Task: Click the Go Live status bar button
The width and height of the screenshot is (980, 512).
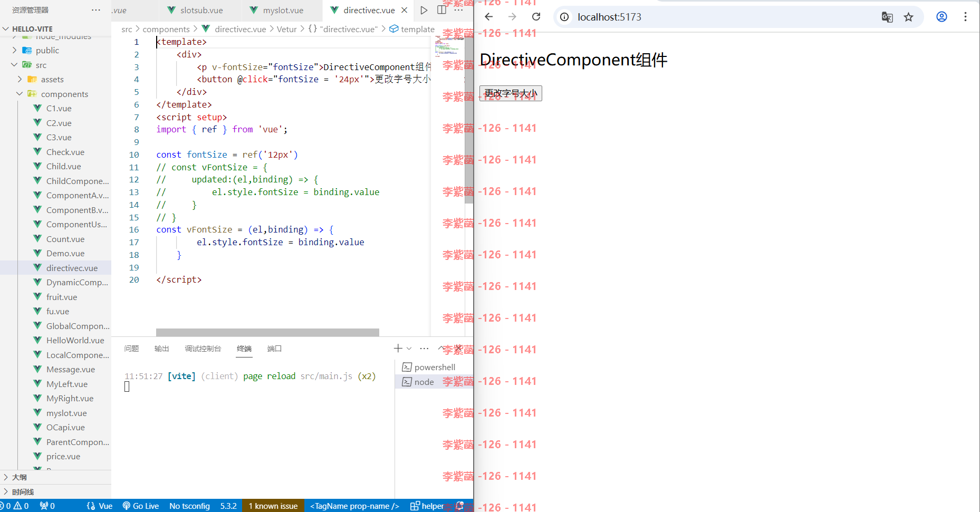Action: (141, 506)
